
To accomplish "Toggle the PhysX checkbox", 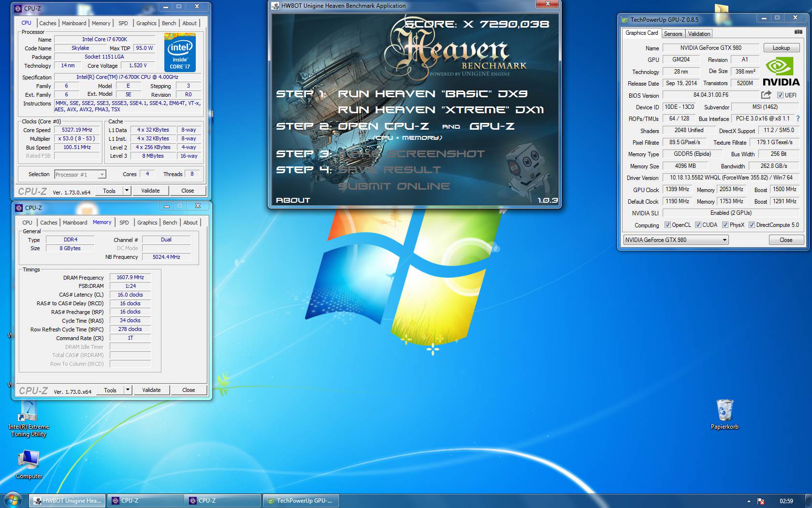I will (x=725, y=224).
